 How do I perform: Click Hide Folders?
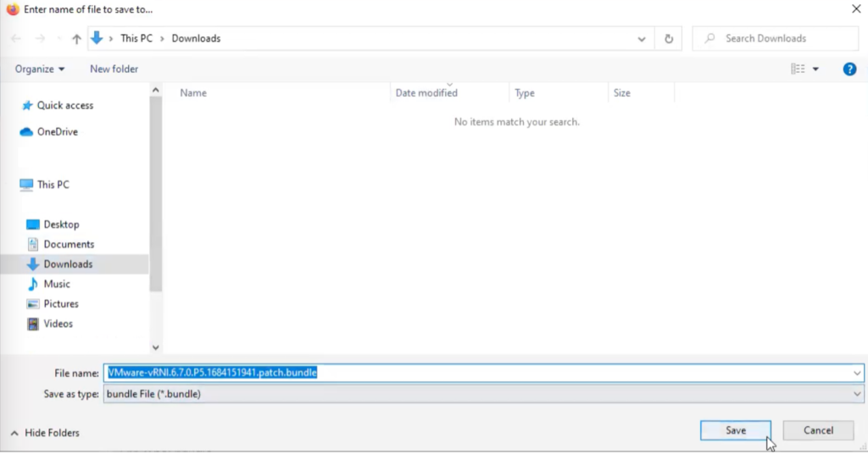tap(46, 433)
